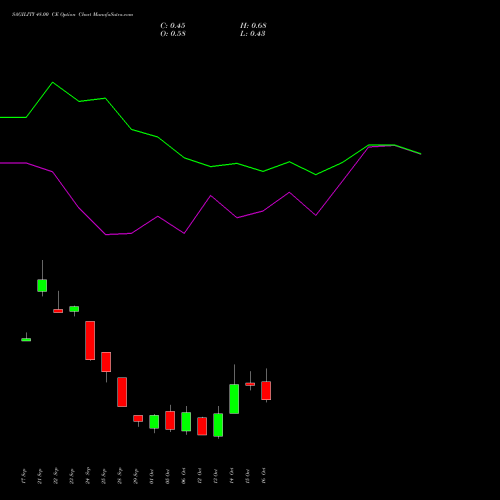This screenshot has width=500, height=500.
Task: Click the purple indicator line's lowest trough
Action: [106, 235]
